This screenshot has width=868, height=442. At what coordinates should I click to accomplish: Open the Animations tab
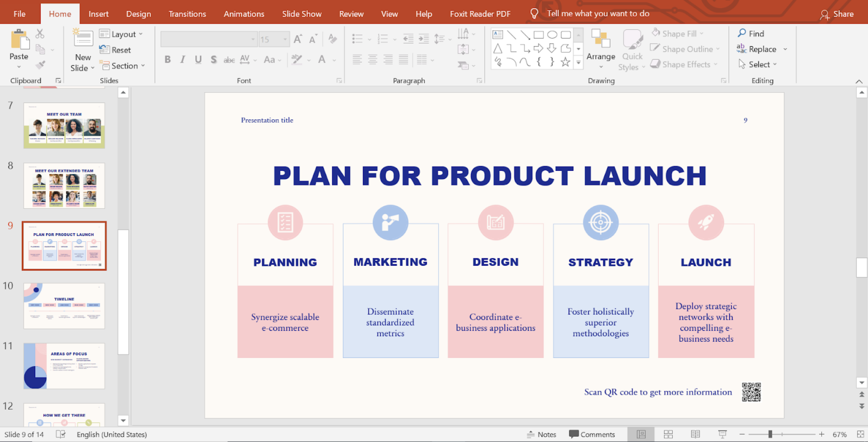(x=244, y=14)
